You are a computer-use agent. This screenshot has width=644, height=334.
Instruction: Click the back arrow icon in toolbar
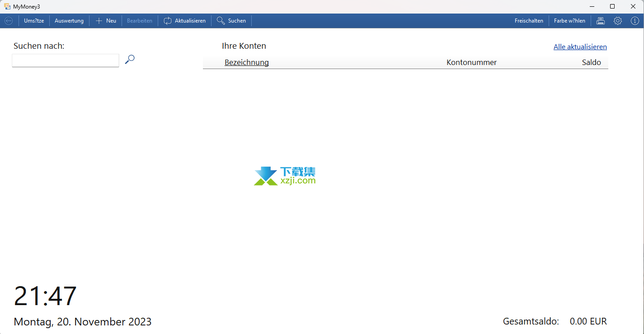pos(9,21)
